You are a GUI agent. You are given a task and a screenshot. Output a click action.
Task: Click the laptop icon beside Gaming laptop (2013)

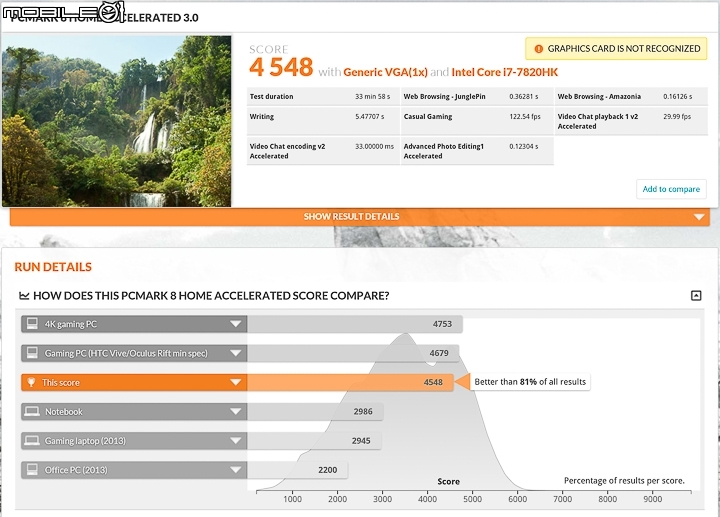click(x=32, y=441)
